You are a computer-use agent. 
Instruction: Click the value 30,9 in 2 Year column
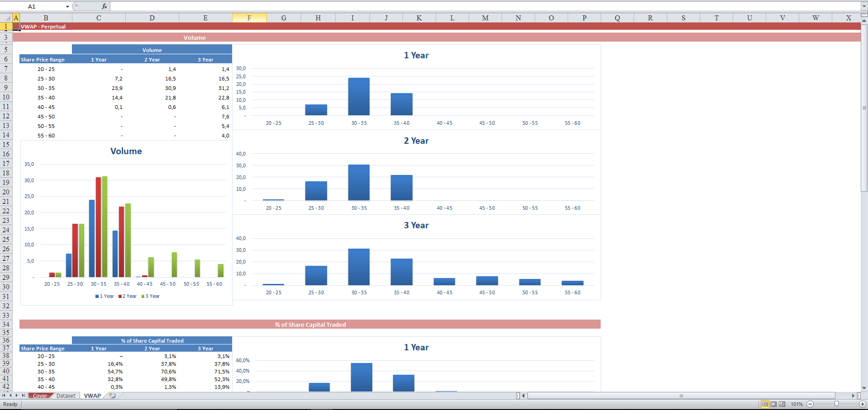(171, 88)
